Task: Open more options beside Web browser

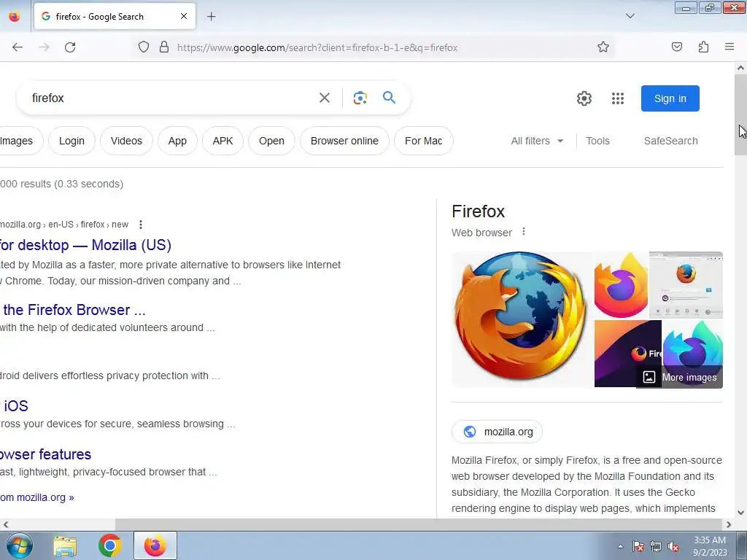Action: pos(524,231)
